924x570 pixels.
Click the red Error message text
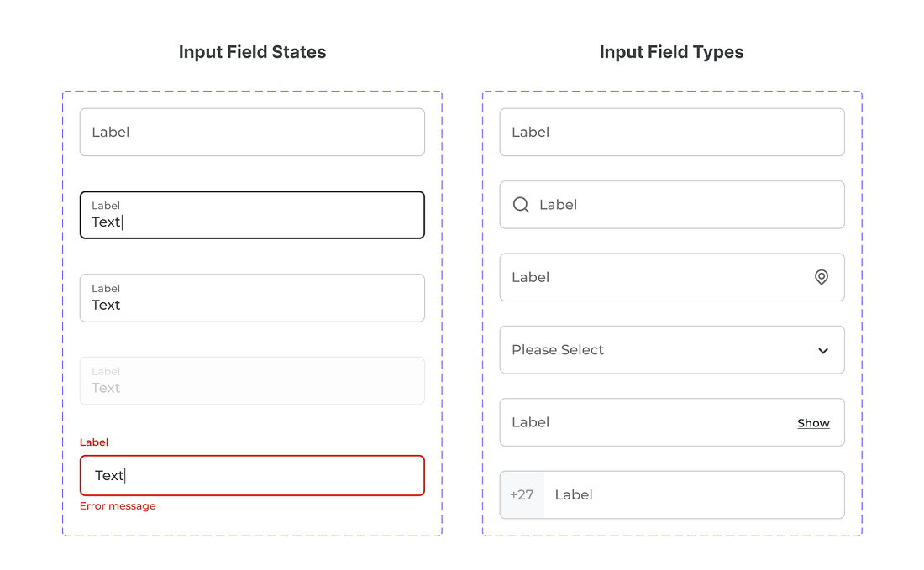coord(118,505)
